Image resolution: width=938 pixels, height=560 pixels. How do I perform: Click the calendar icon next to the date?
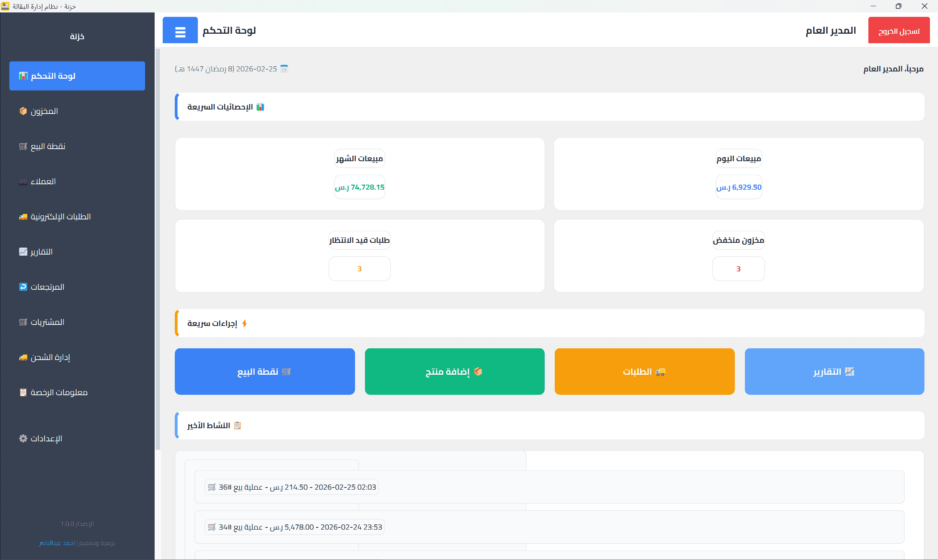284,69
